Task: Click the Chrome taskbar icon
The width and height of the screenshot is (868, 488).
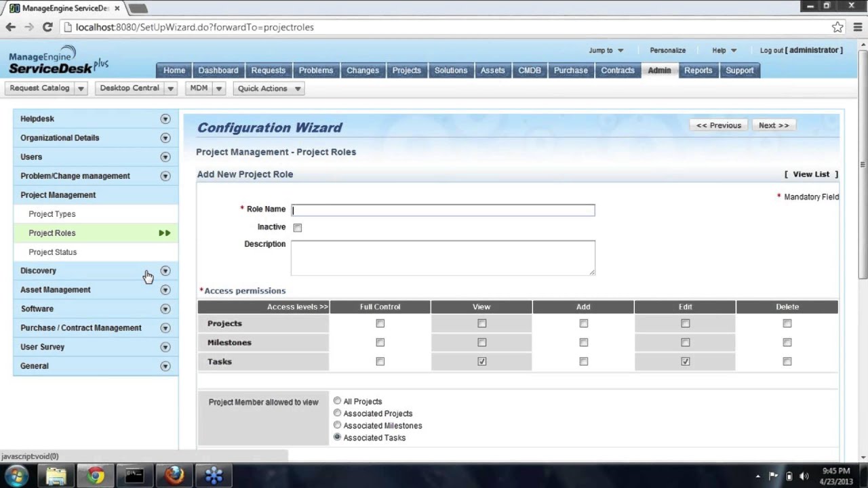Action: (x=95, y=476)
